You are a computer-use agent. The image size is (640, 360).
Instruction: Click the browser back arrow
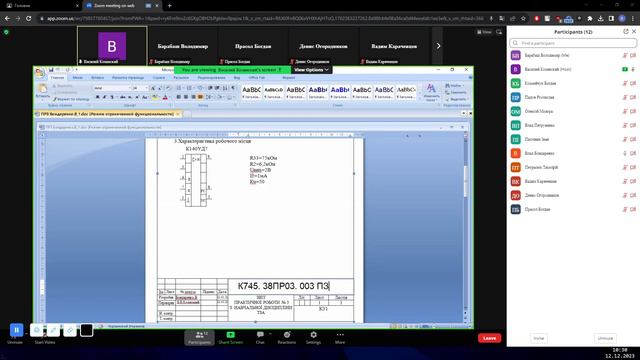[7, 18]
